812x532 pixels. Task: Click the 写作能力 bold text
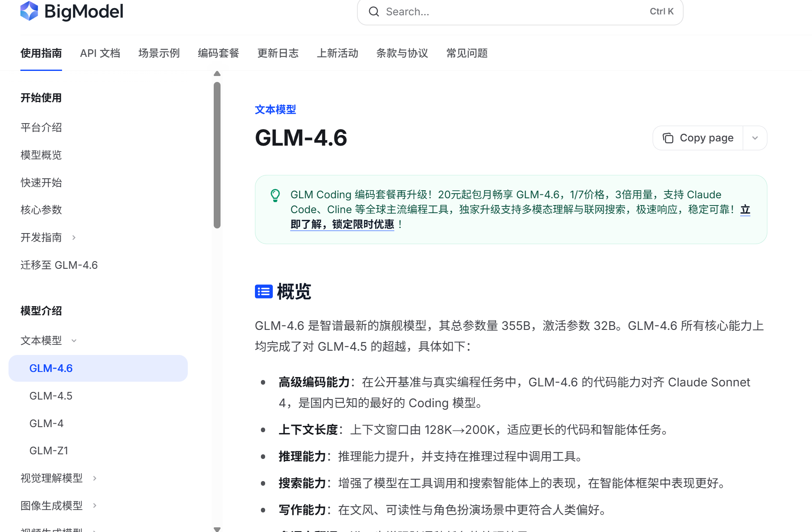302,510
